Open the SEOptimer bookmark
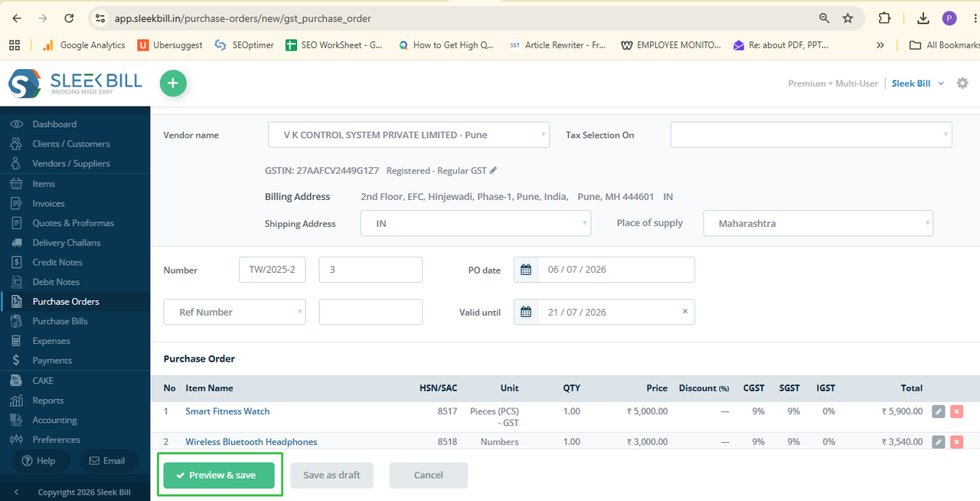Image resolution: width=980 pixels, height=501 pixels. click(x=244, y=45)
